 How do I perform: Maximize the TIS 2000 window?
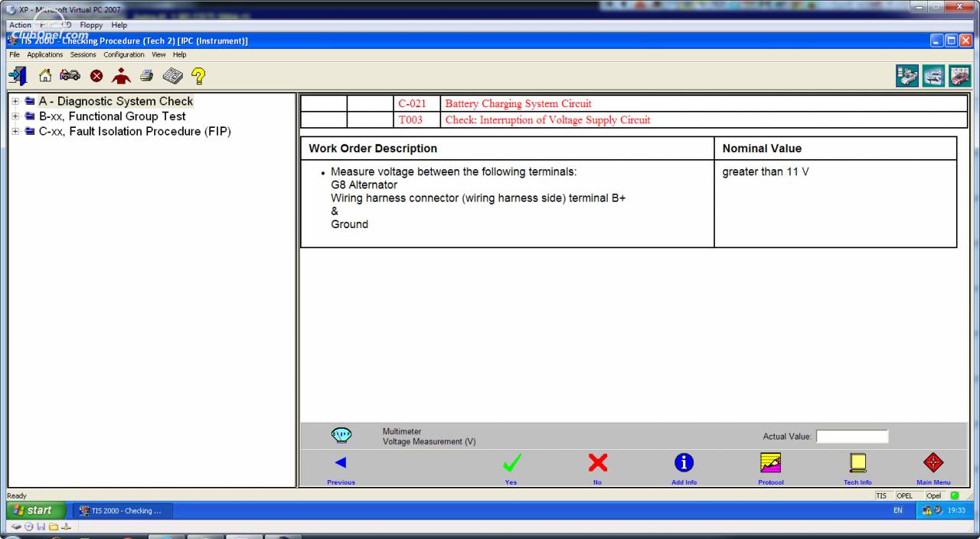[x=951, y=41]
